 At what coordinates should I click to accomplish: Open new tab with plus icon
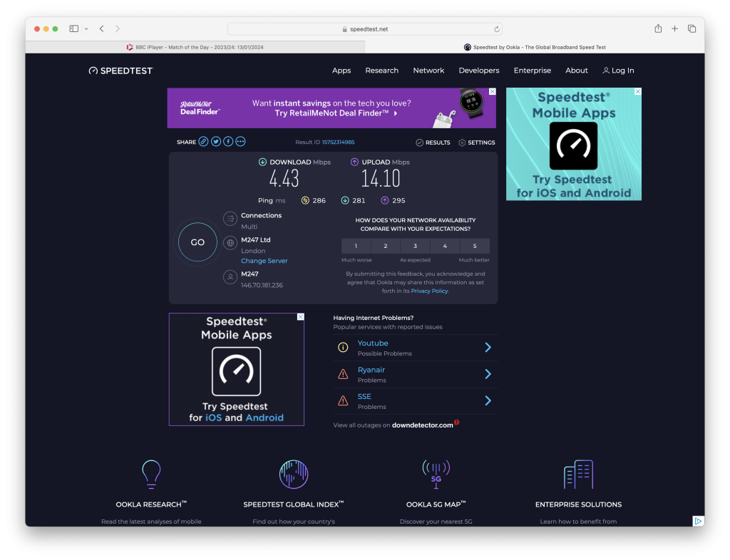pyautogui.click(x=674, y=28)
